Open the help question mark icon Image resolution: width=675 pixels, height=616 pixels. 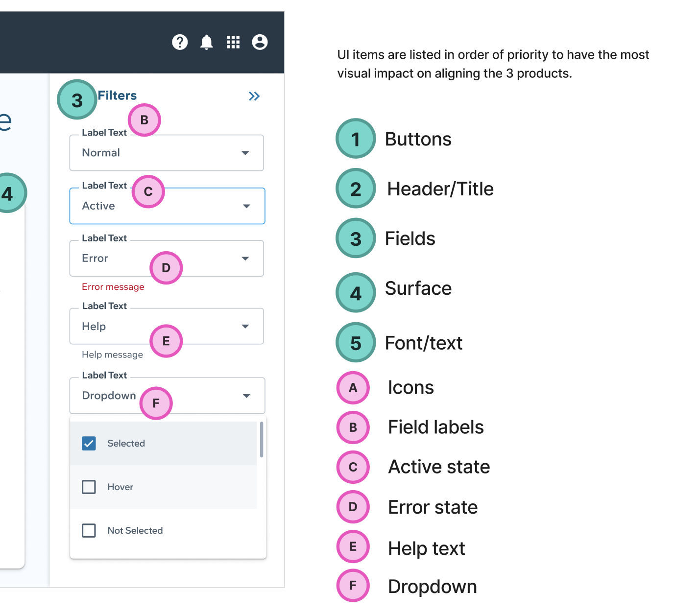click(180, 42)
